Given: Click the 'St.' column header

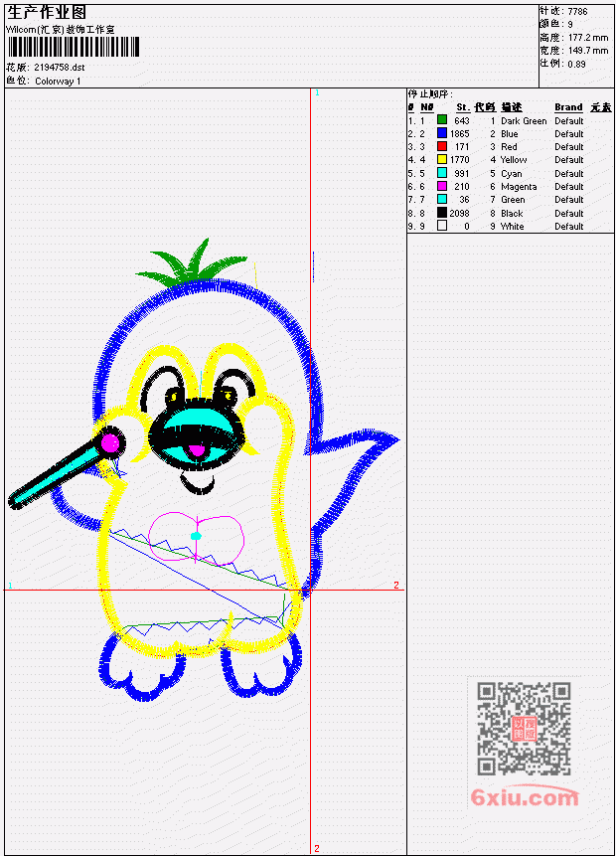Looking at the screenshot, I should (463, 107).
